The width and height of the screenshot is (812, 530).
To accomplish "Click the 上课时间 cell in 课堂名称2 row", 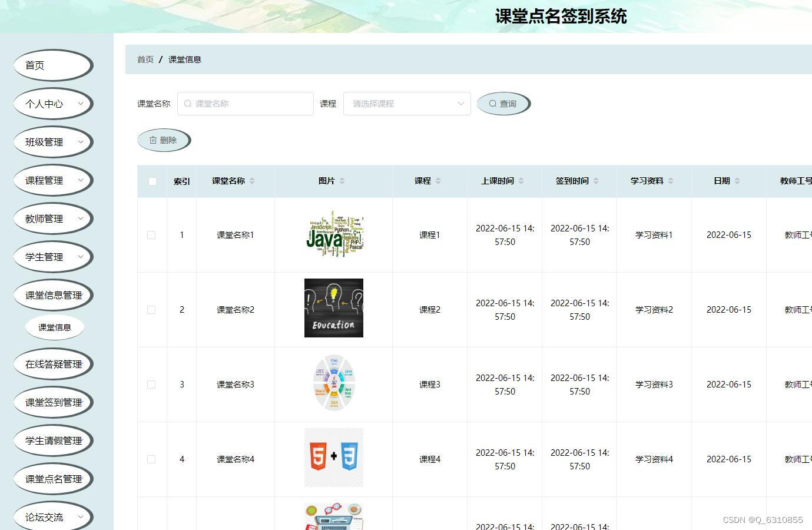I will (505, 310).
